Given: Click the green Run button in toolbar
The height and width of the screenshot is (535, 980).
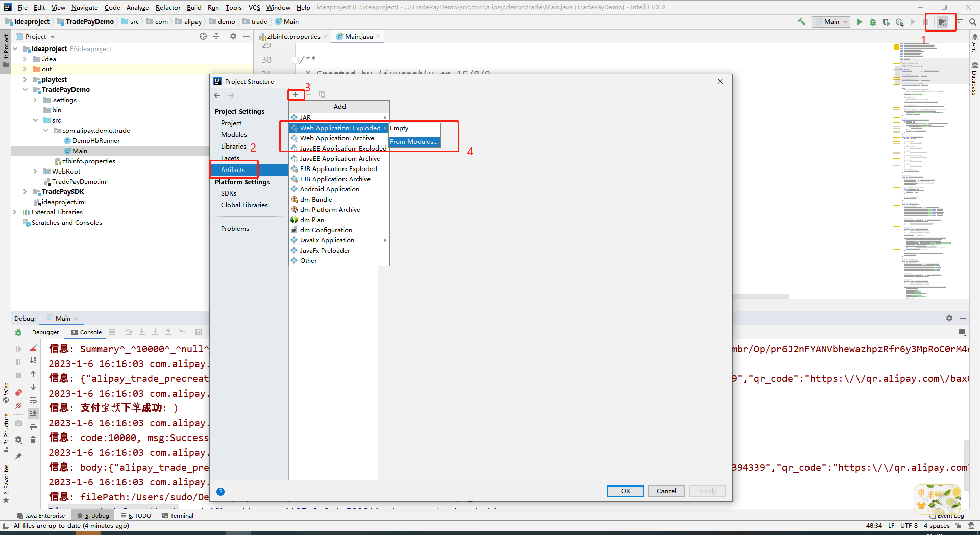Looking at the screenshot, I should 860,22.
